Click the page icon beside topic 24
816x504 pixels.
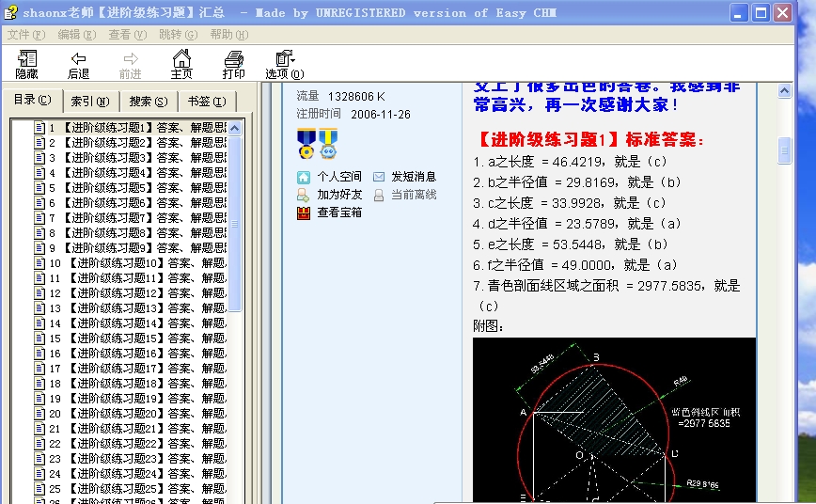[x=39, y=474]
